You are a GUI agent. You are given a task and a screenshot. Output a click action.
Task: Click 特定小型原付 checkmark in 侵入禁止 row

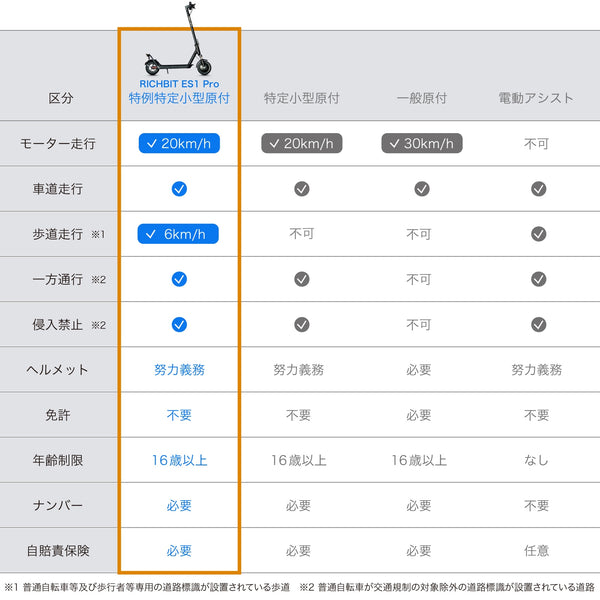[301, 324]
